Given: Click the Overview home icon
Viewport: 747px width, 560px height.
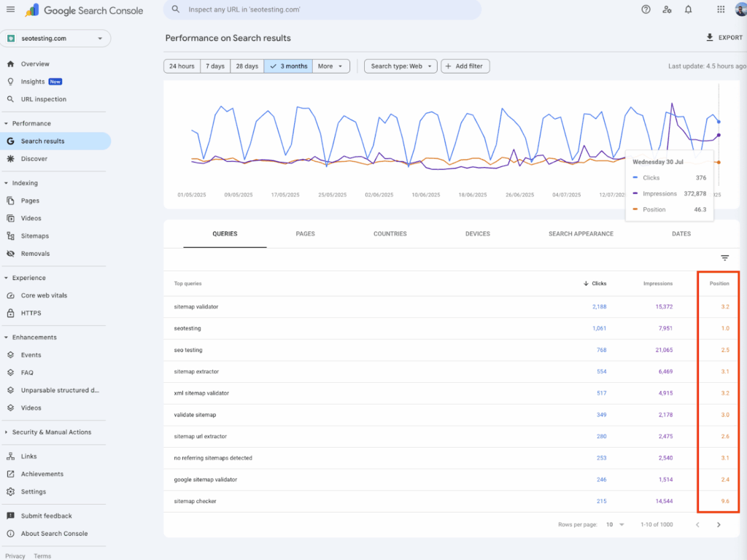Looking at the screenshot, I should [x=10, y=64].
